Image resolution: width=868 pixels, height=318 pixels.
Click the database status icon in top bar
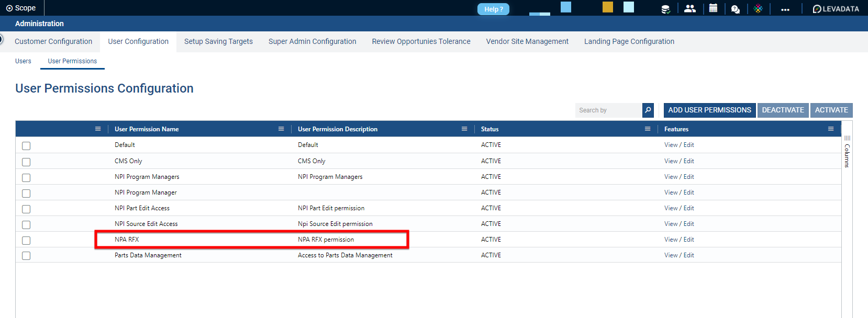tap(665, 9)
